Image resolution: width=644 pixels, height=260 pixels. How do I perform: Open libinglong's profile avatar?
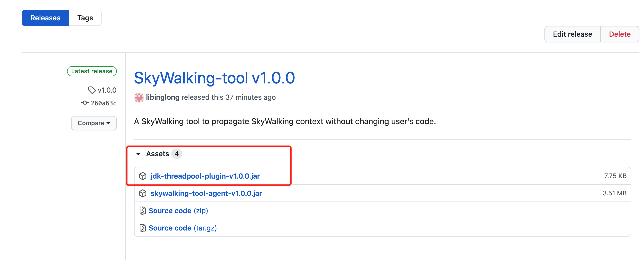coord(139,97)
